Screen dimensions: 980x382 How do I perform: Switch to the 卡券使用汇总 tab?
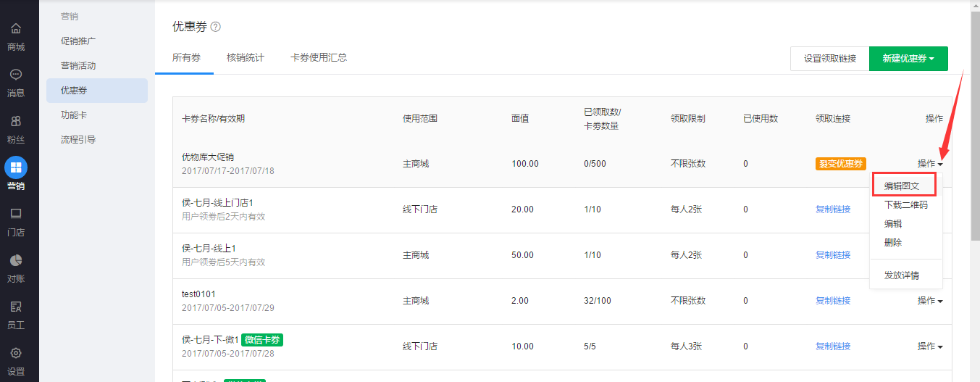(x=319, y=57)
